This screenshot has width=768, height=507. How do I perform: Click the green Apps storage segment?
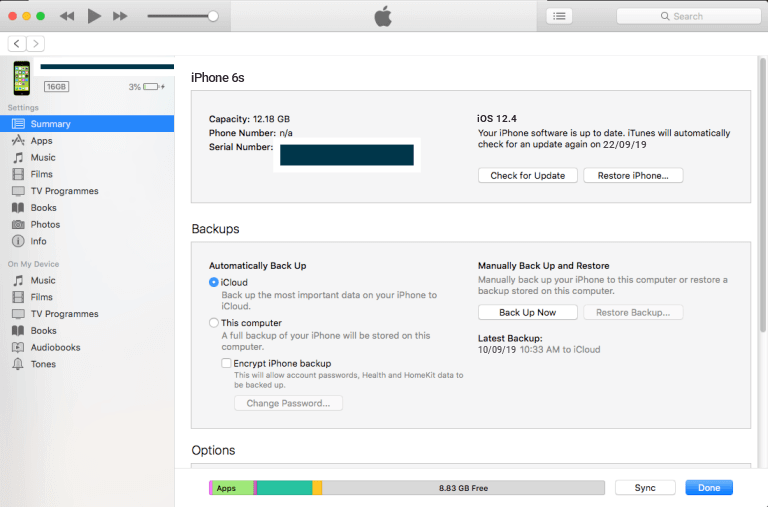(x=233, y=488)
